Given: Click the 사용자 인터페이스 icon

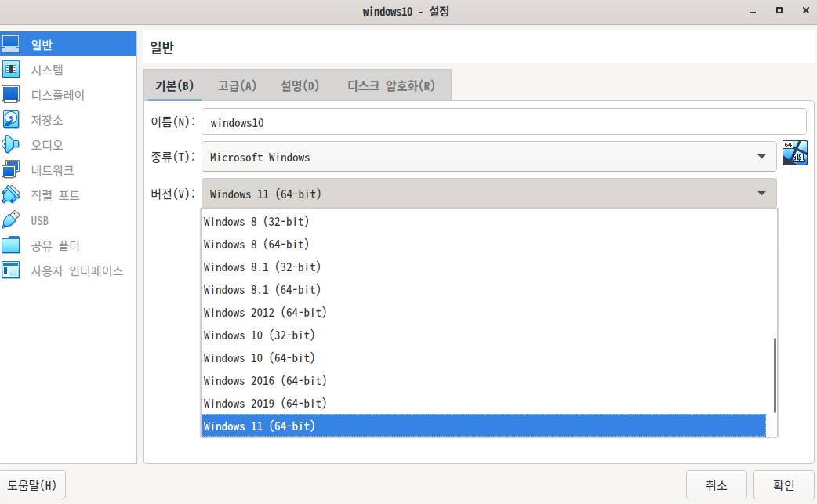Looking at the screenshot, I should pyautogui.click(x=10, y=270).
